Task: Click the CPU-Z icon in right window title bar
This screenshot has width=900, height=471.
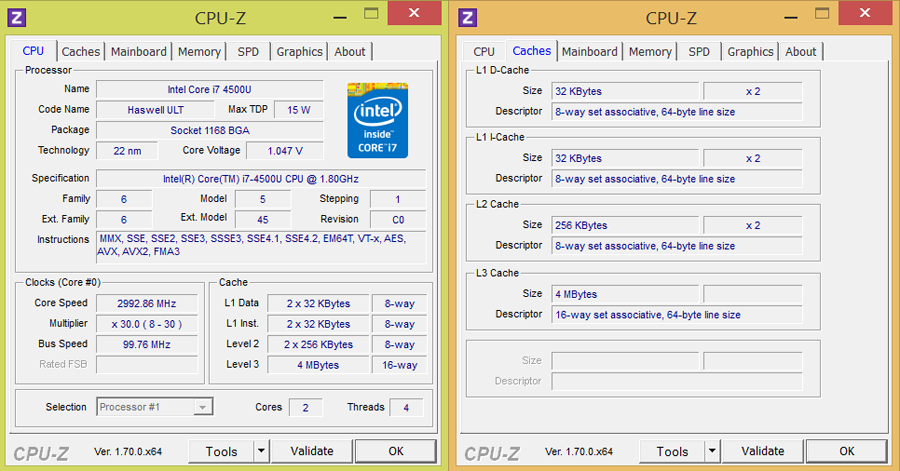Action: tap(468, 17)
